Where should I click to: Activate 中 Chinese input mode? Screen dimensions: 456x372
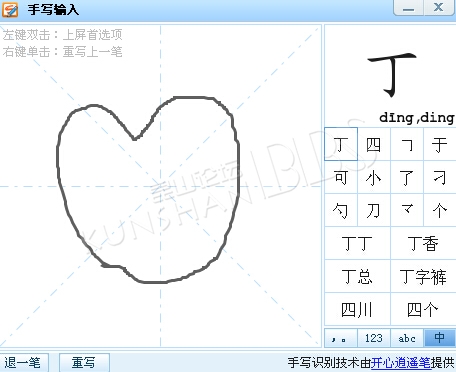point(440,338)
